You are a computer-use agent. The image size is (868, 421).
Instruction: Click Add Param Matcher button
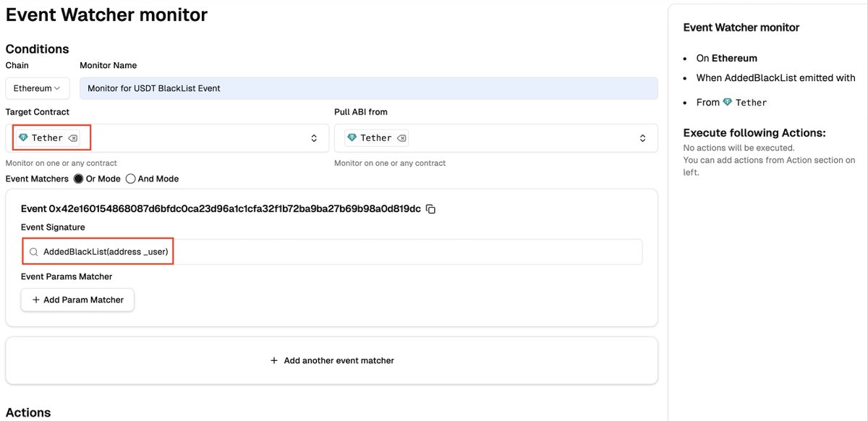pyautogui.click(x=77, y=299)
